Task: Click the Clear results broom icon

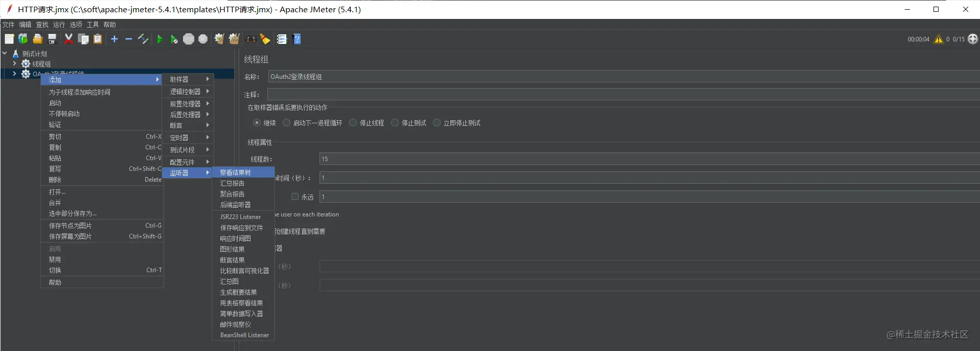Action: 219,39
